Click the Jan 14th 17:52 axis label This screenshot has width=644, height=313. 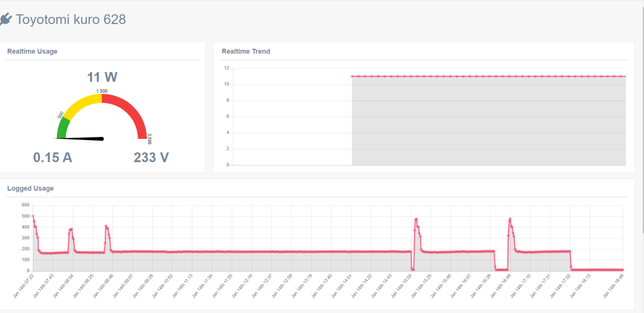(560, 286)
